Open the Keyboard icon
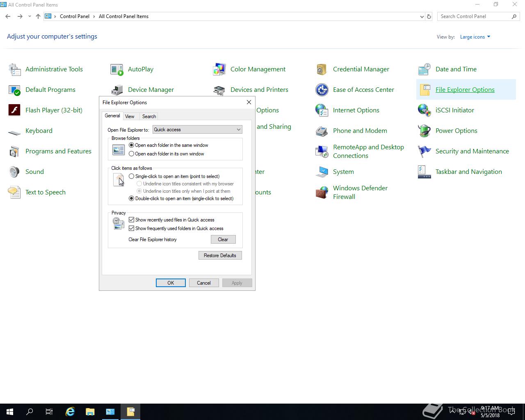Image resolution: width=525 pixels, height=420 pixels. point(14,132)
